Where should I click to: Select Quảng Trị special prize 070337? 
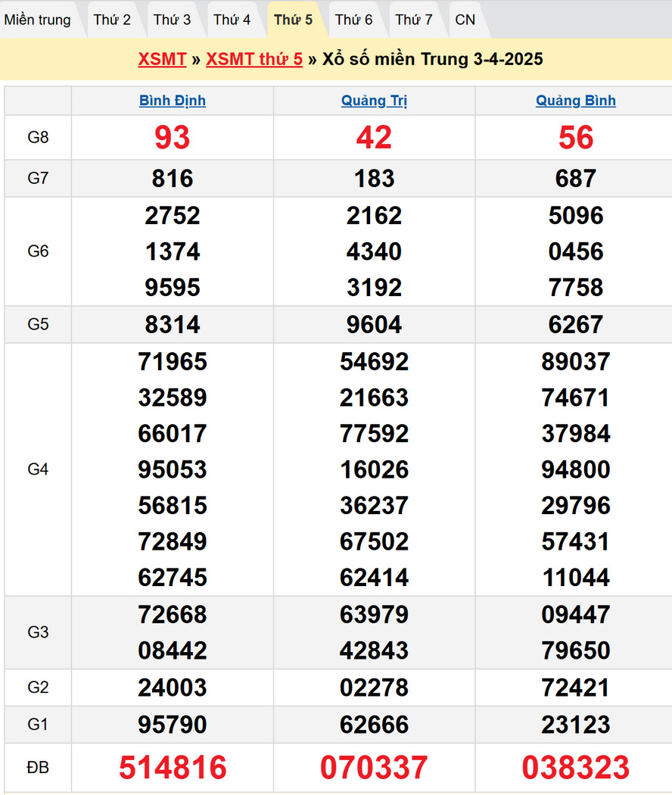click(x=374, y=768)
